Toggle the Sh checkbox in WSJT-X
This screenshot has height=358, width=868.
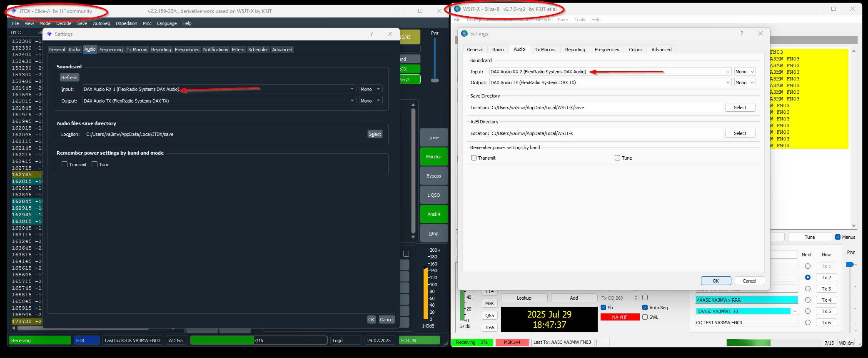(x=604, y=308)
